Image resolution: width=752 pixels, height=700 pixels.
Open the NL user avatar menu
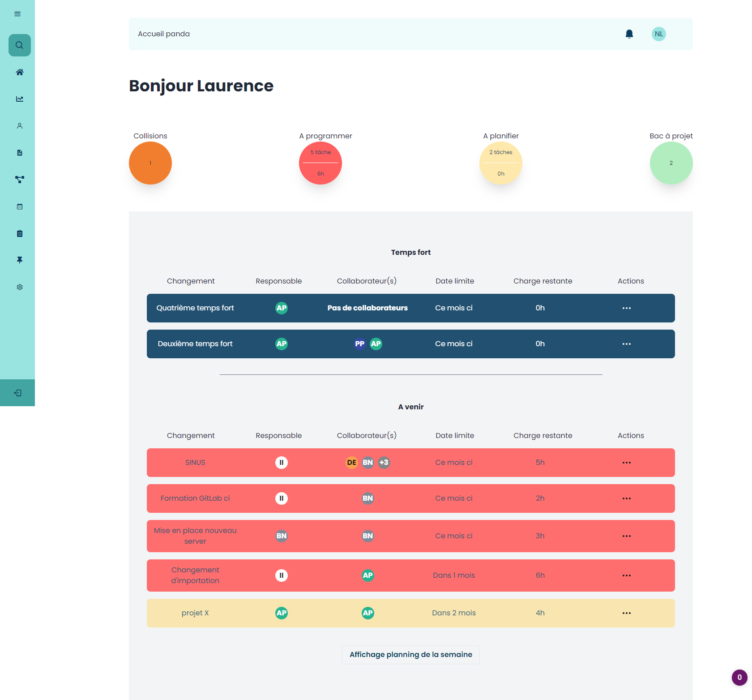point(658,34)
